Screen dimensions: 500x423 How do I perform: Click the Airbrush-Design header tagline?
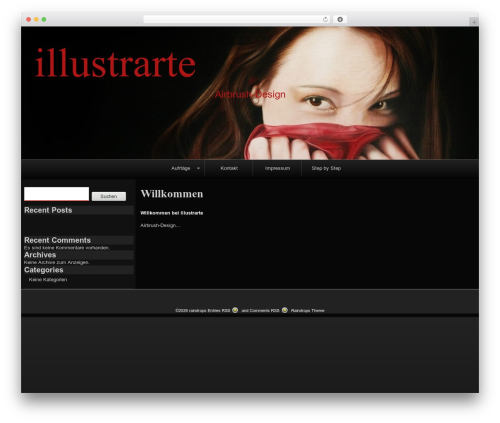(x=250, y=95)
